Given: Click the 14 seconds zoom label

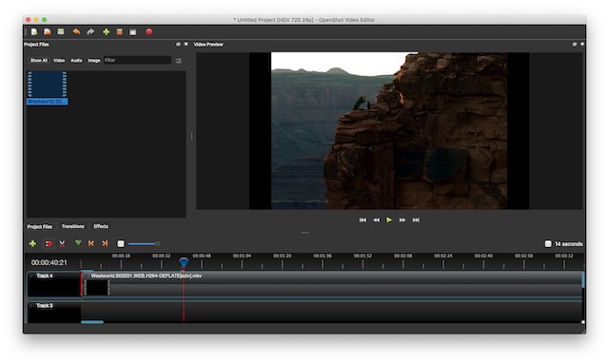Looking at the screenshot, I should 568,244.
